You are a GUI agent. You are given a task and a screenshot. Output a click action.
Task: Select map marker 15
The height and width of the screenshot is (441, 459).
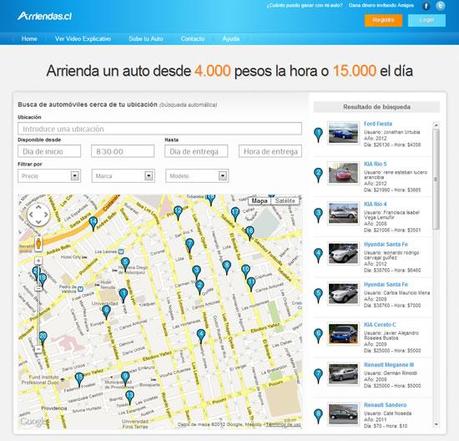click(79, 379)
